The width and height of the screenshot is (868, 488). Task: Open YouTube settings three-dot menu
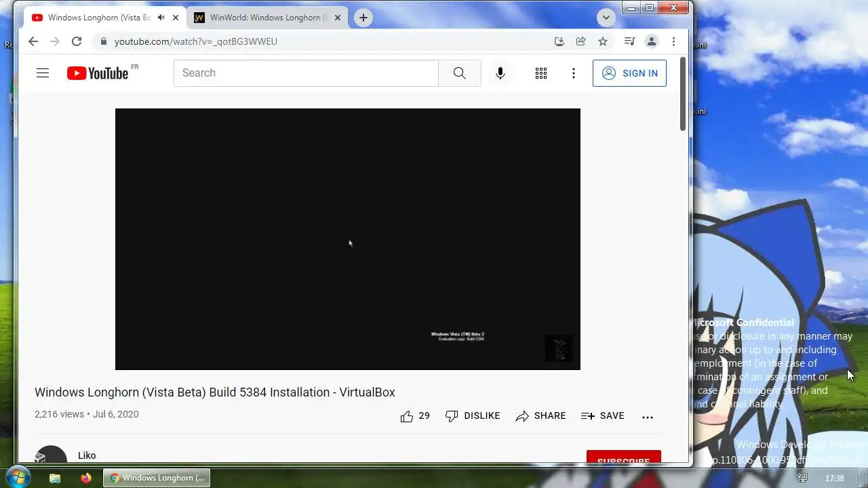point(574,73)
